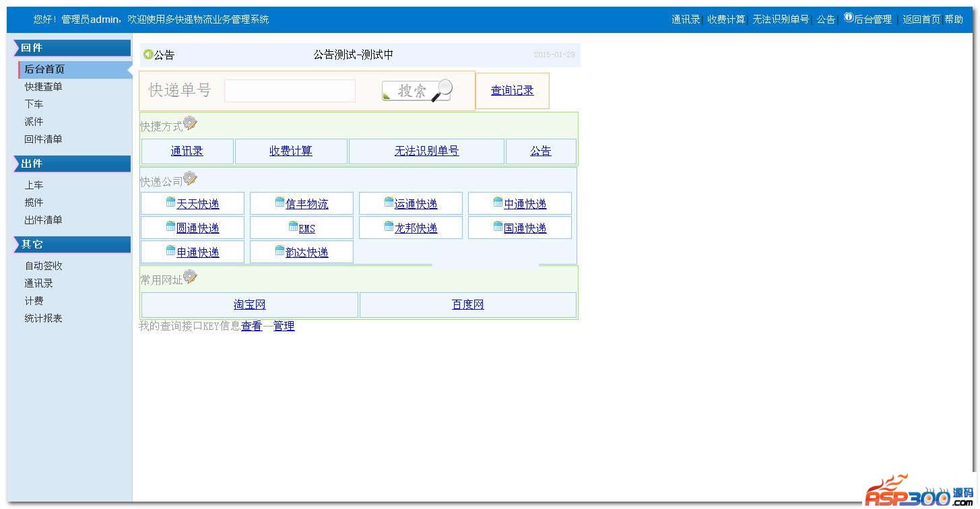Select 下车 in the sidebar
The image size is (980, 509).
(34, 104)
